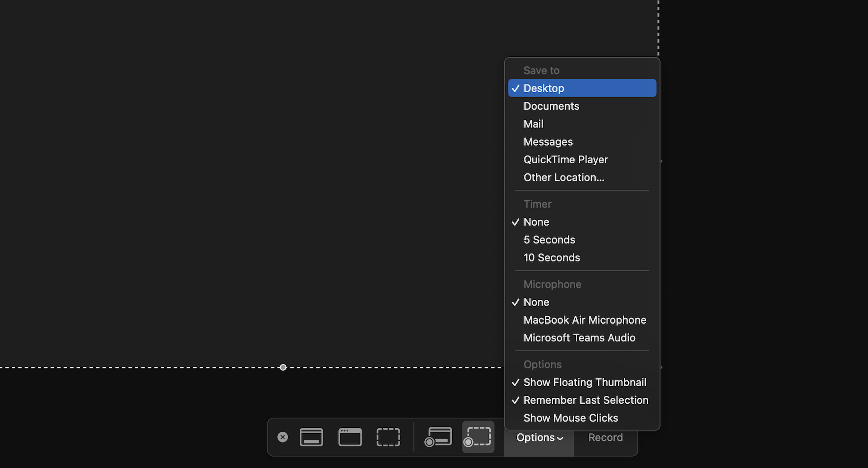Collapse the Options dropdown menu
This screenshot has height=468, width=868.
pyautogui.click(x=539, y=438)
